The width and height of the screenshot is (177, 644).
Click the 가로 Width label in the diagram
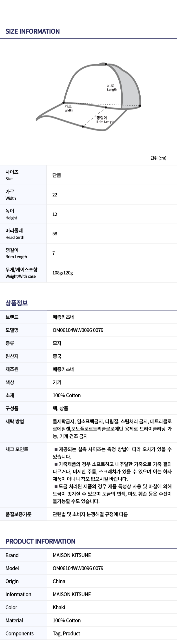(69, 108)
